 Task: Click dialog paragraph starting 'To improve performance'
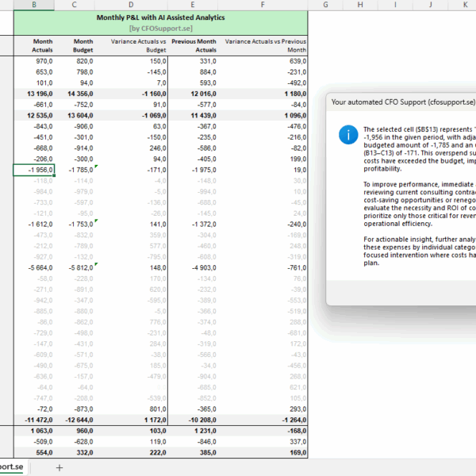point(420,204)
